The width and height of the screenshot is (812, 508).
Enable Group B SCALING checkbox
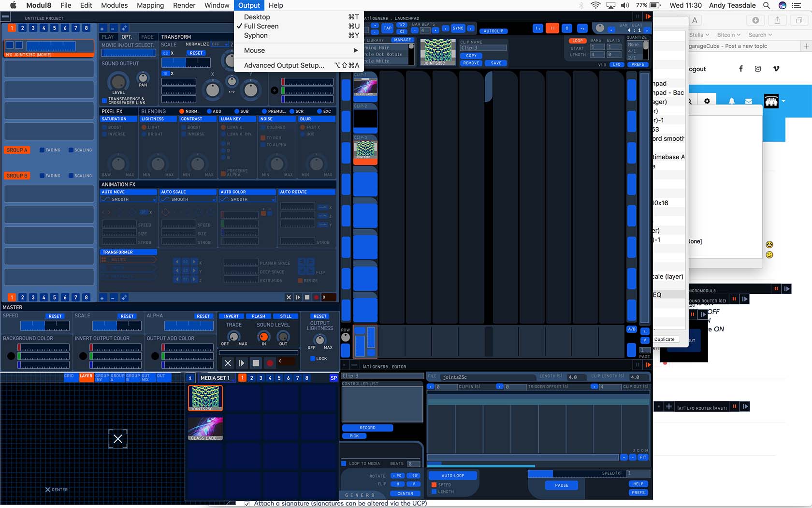pyautogui.click(x=71, y=176)
